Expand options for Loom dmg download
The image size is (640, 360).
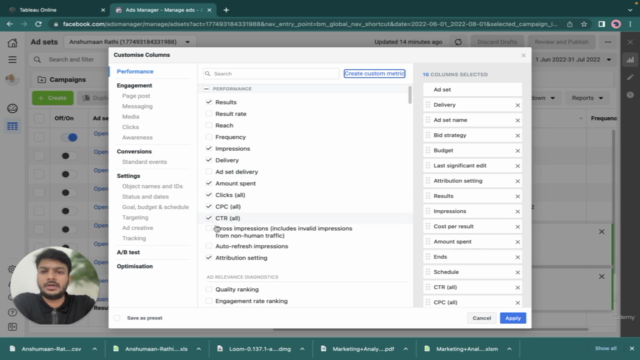(x=302, y=349)
